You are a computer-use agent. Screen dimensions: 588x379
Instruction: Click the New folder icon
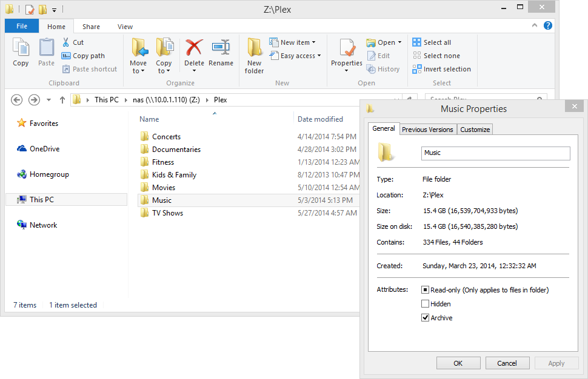tap(254, 47)
